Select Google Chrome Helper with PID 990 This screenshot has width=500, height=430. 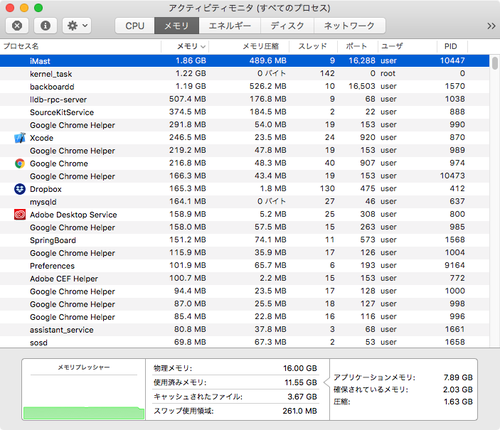(x=245, y=125)
